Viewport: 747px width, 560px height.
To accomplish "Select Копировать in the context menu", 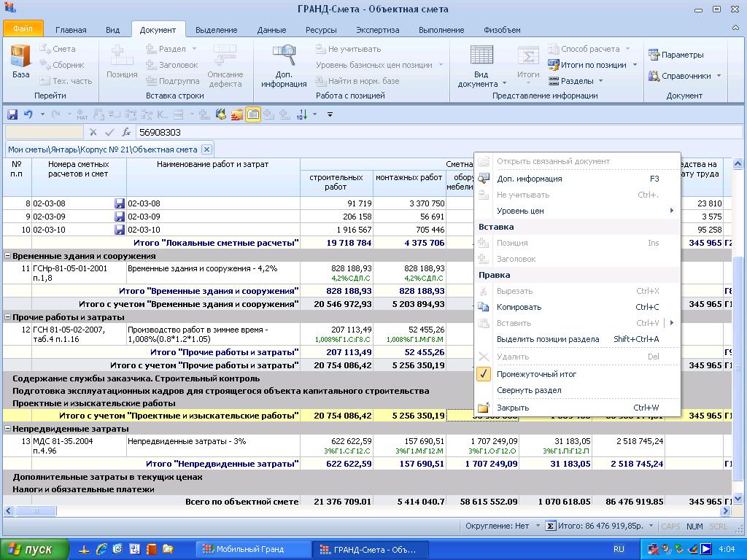I will 519,307.
